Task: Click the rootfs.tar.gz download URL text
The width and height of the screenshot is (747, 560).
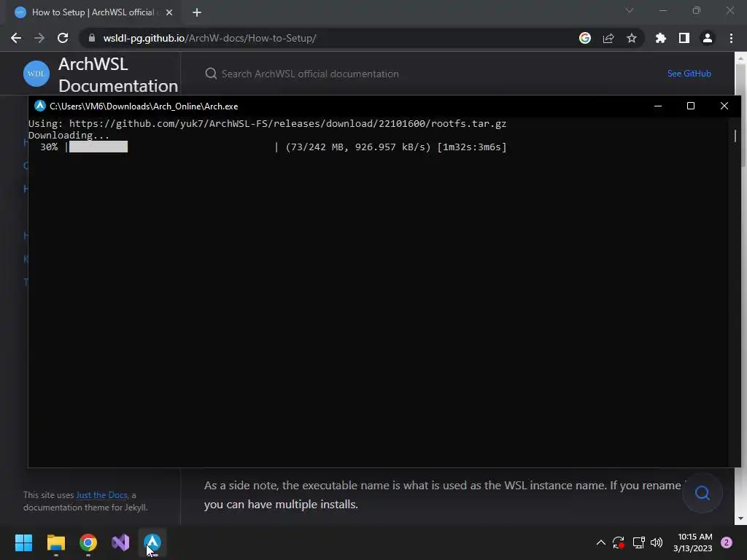Action: pyautogui.click(x=287, y=124)
